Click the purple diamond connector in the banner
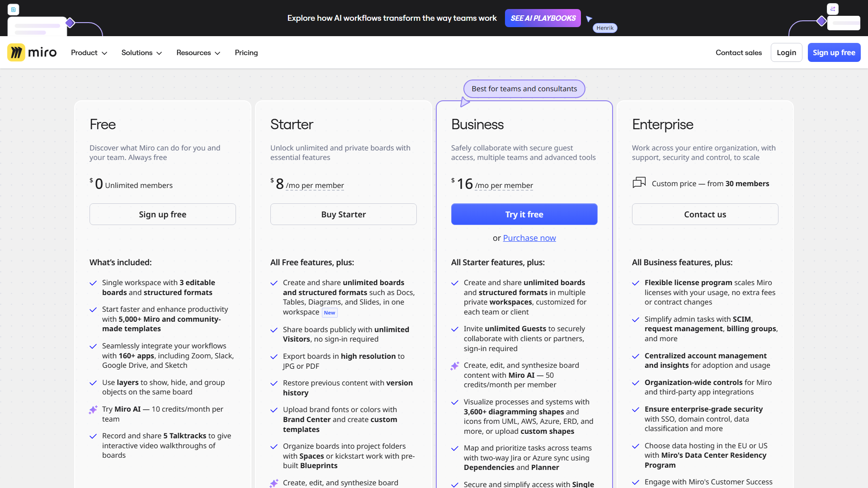This screenshot has height=488, width=868. [x=70, y=21]
